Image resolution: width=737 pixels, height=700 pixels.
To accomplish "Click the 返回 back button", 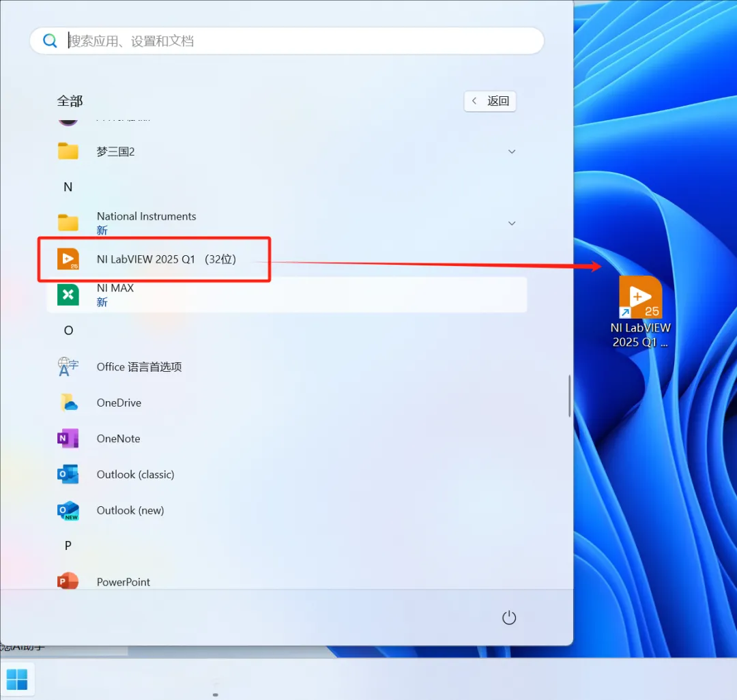I will (x=490, y=101).
